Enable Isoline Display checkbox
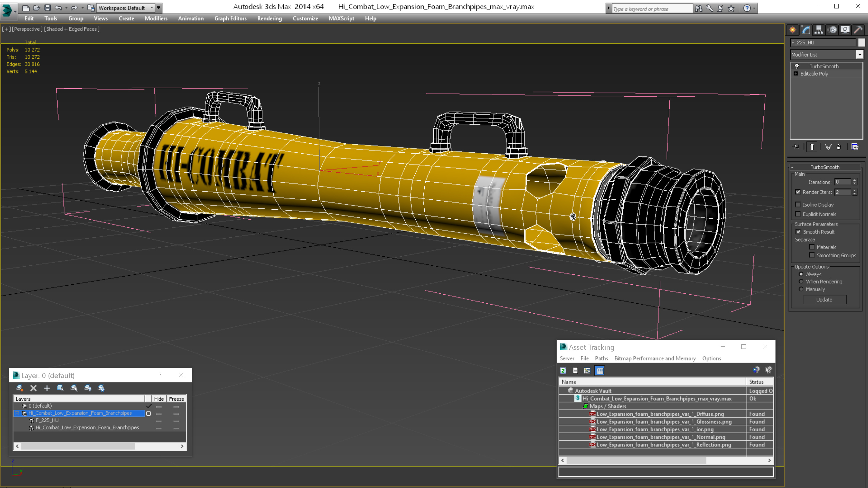This screenshot has height=488, width=868. (798, 205)
